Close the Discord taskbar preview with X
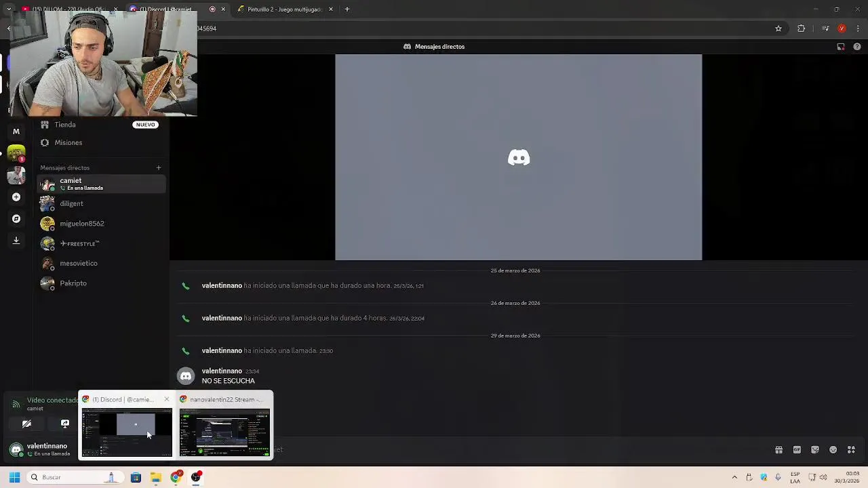Viewport: 868px width, 488px height. click(x=167, y=399)
